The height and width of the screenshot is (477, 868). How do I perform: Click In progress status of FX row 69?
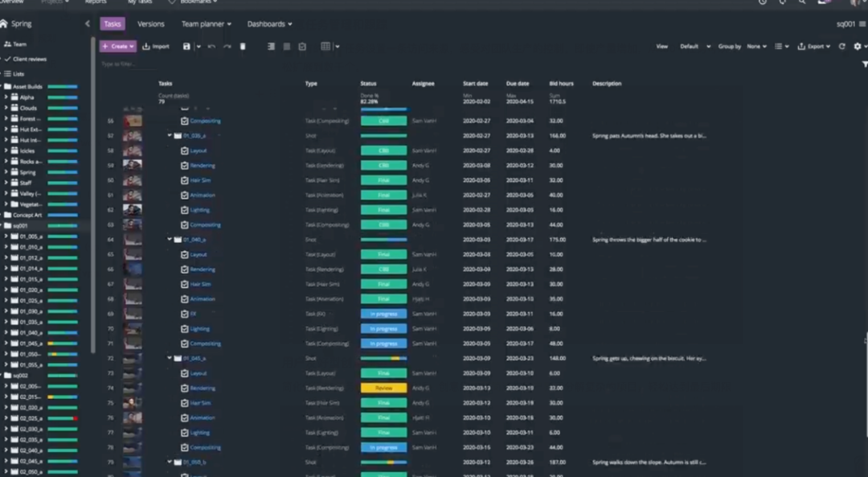383,314
